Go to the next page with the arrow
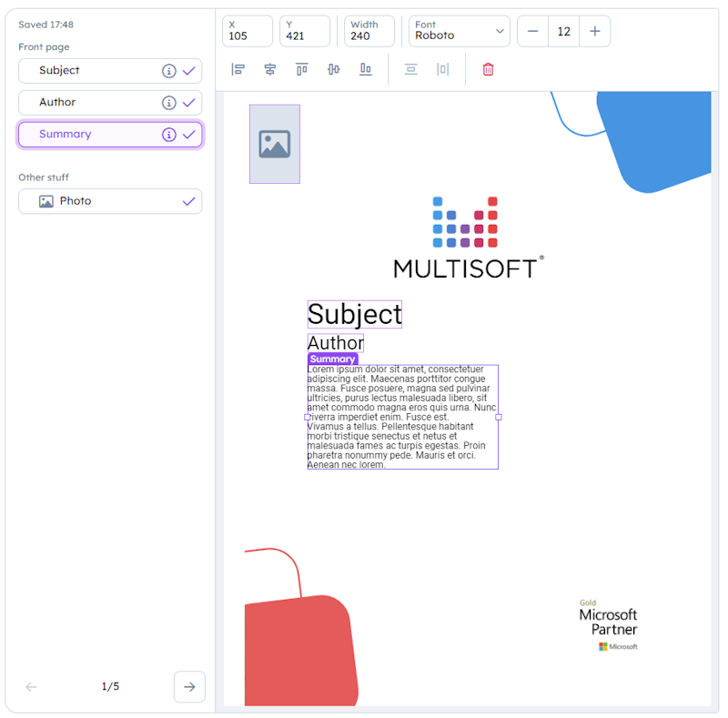Image resolution: width=728 pixels, height=718 pixels. (189, 687)
